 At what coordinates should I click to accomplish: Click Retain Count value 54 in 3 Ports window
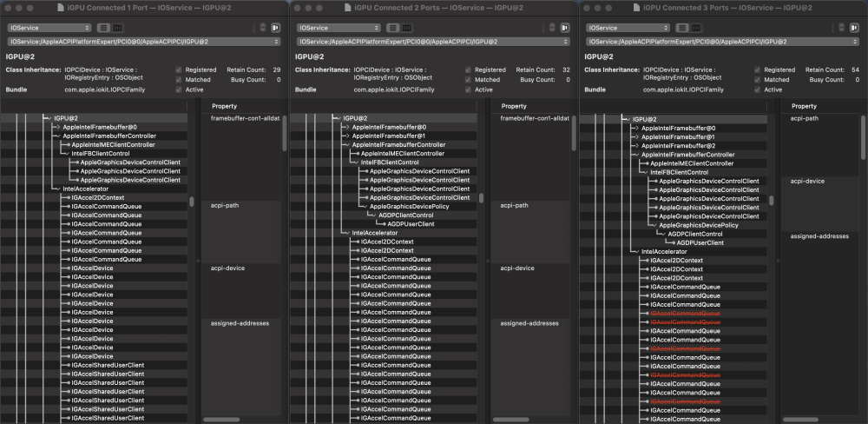855,70
